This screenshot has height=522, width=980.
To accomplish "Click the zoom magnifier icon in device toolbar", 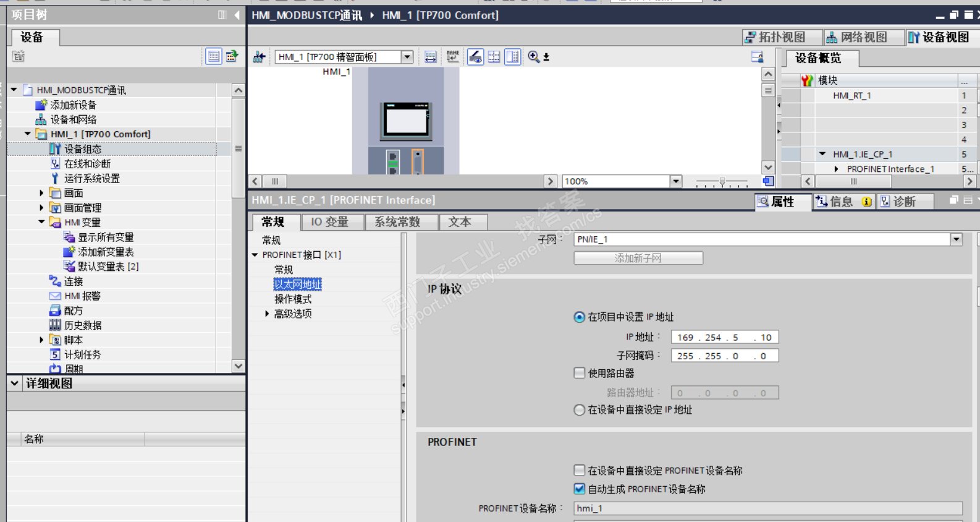I will 534,57.
